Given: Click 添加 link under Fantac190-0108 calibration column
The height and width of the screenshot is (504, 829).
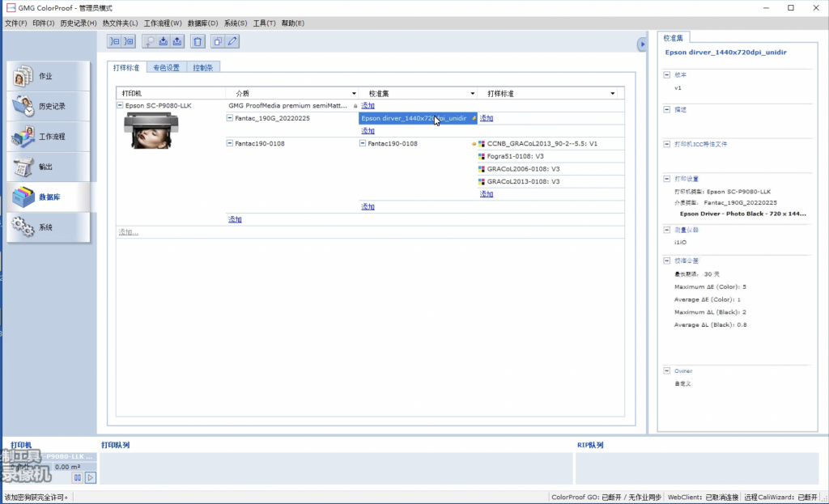Looking at the screenshot, I should pos(368,207).
